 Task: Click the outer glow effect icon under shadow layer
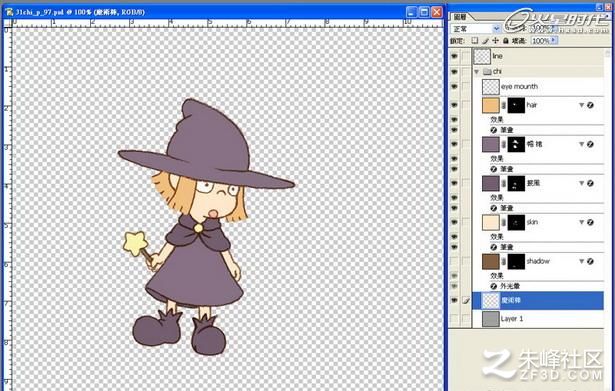pos(494,286)
